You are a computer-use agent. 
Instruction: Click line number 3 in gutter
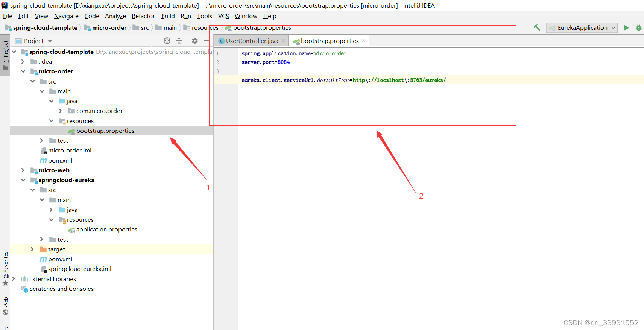[217, 71]
